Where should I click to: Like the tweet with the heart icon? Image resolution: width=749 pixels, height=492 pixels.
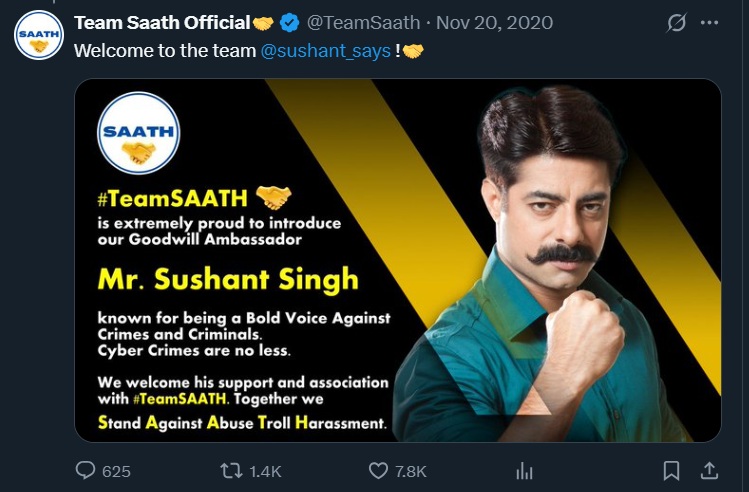tap(378, 470)
